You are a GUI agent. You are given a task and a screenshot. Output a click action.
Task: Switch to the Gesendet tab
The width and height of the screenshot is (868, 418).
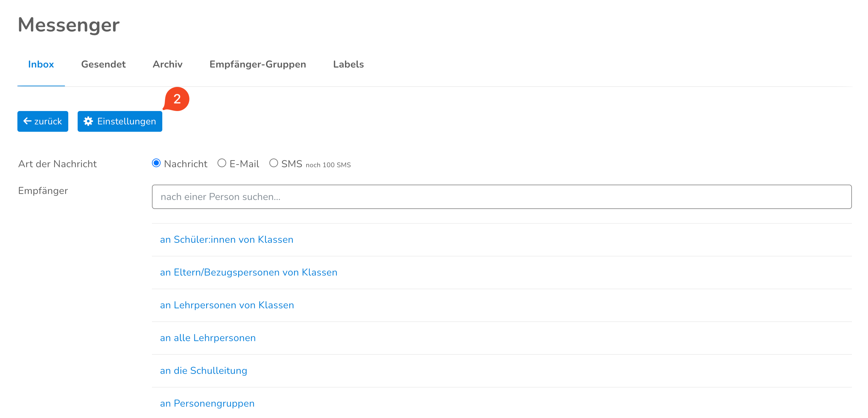coord(103,64)
